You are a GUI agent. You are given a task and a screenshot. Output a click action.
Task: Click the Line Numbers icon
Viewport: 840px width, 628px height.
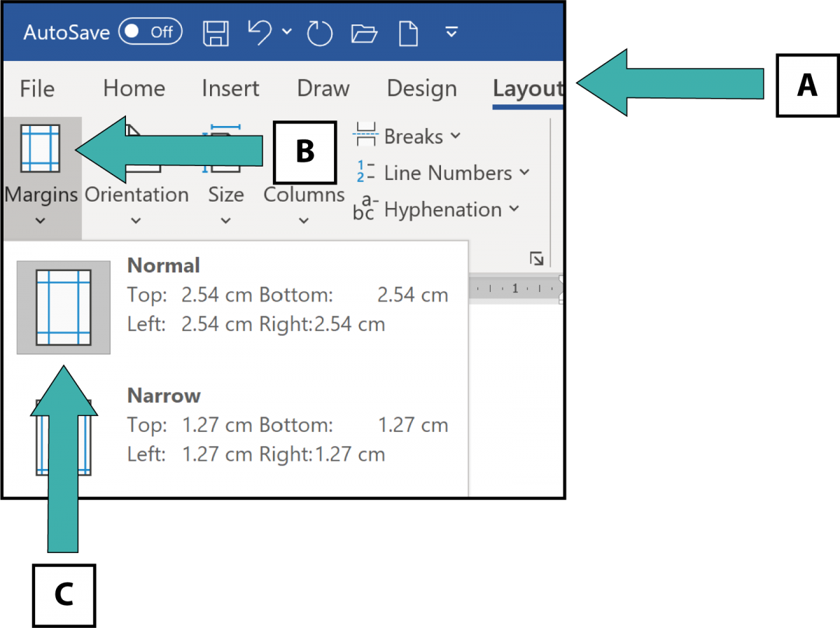click(365, 173)
